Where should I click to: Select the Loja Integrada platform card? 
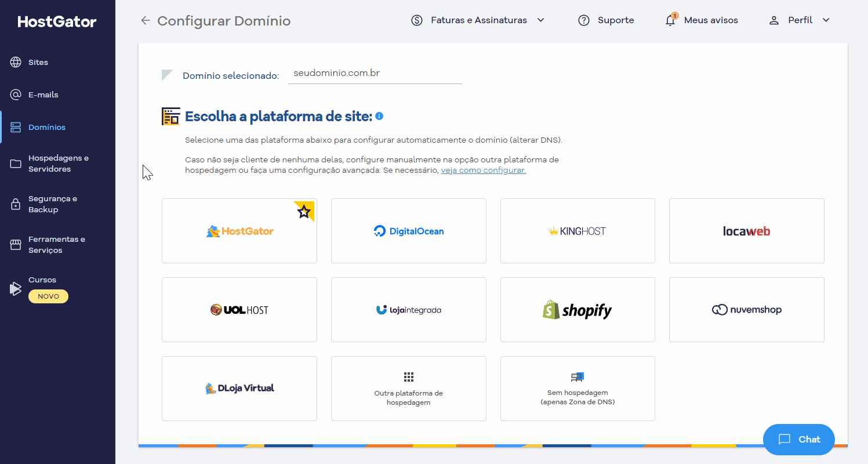tap(409, 310)
